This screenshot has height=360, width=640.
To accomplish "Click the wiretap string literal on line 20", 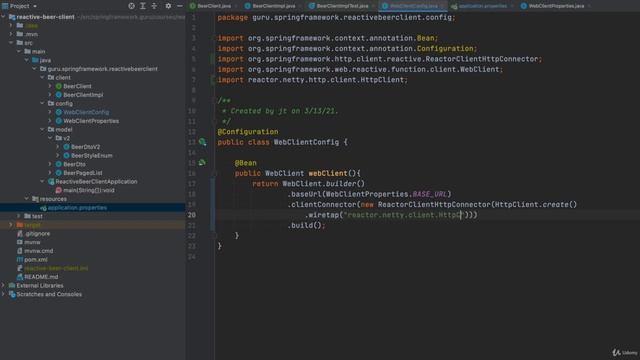I will 403,215.
